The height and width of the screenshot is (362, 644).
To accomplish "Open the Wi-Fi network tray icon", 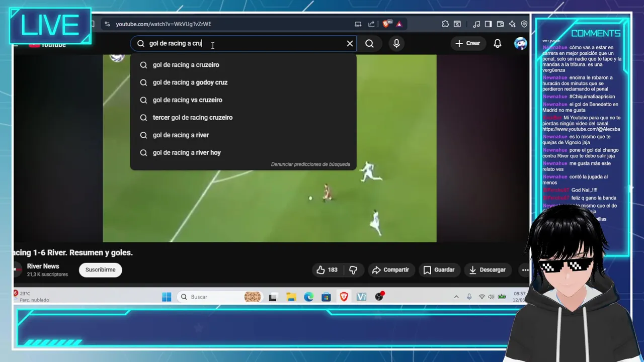I will 481,297.
